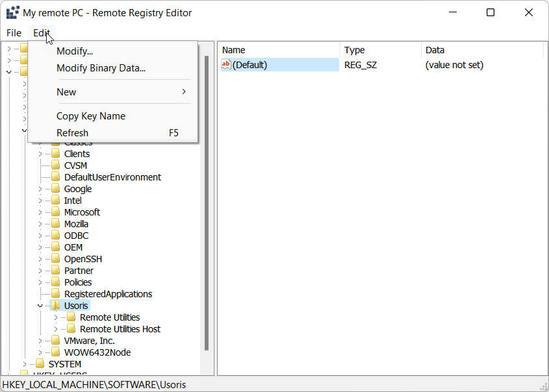Expand the Clients key
The image size is (549, 392).
(40, 154)
